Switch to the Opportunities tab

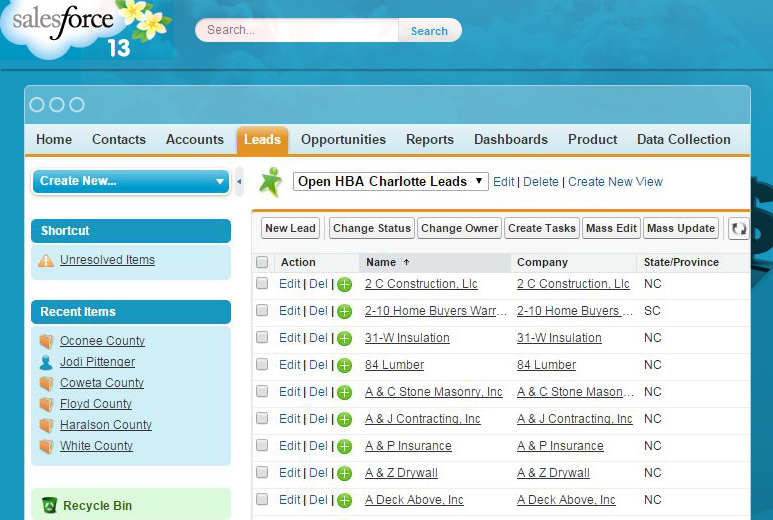point(343,140)
